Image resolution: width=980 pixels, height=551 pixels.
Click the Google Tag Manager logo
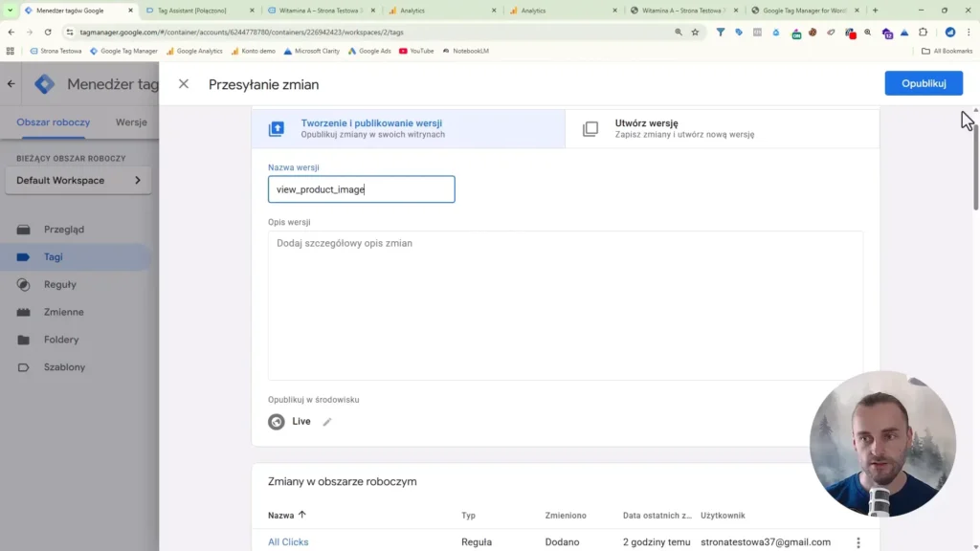point(44,84)
